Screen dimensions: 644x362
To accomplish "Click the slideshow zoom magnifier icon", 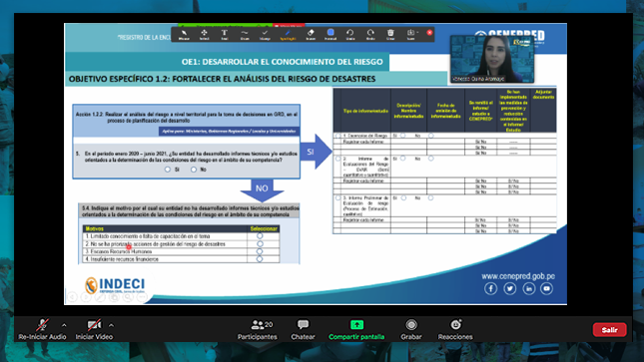I will 128,297.
